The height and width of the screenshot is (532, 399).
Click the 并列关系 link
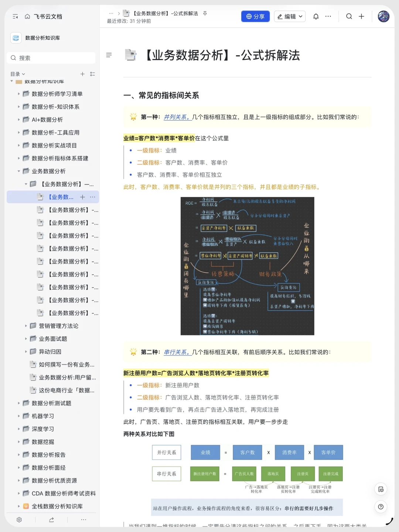(x=177, y=117)
